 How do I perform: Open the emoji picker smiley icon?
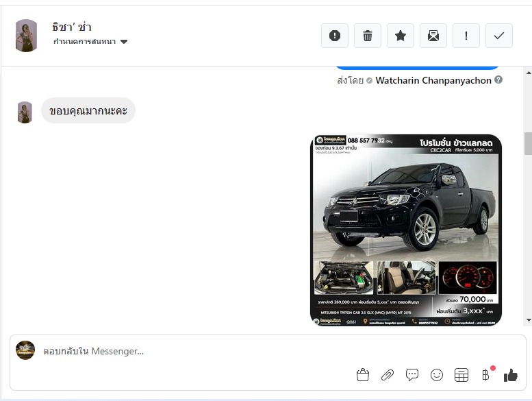coord(437,375)
